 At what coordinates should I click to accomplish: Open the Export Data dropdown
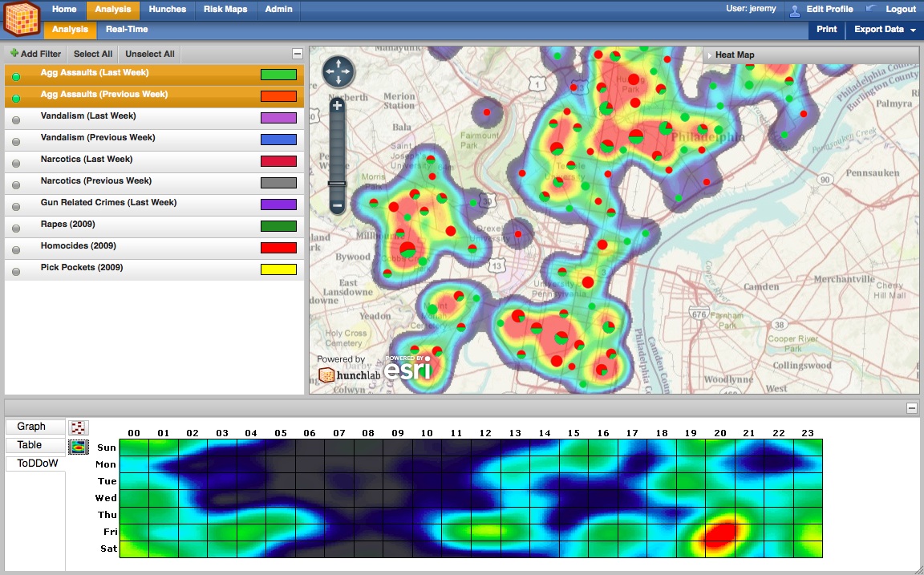(880, 29)
